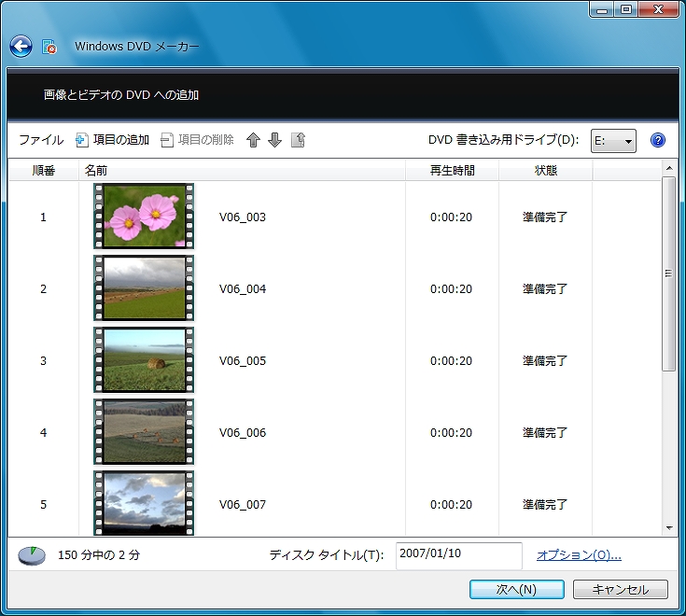Click the 次へ(N) button

tap(517, 589)
